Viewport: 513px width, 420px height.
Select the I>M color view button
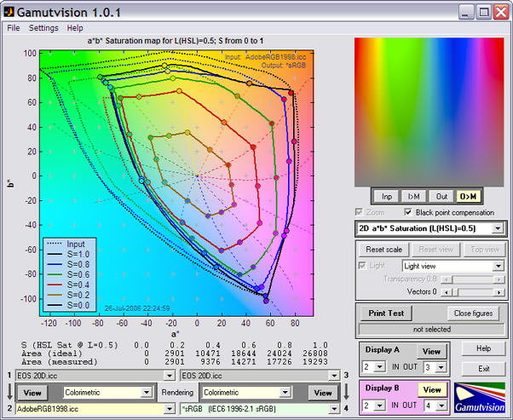(x=414, y=197)
